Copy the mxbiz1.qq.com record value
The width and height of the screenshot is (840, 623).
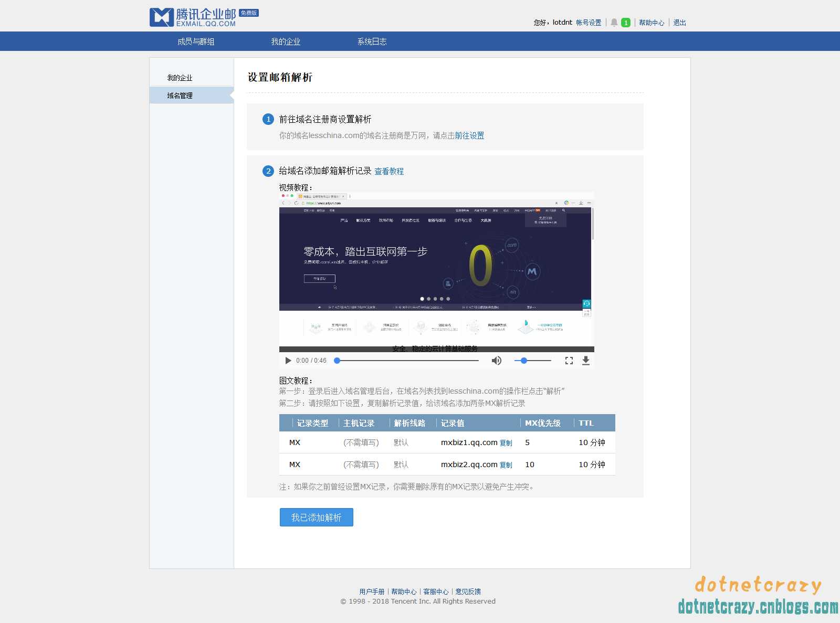(506, 443)
